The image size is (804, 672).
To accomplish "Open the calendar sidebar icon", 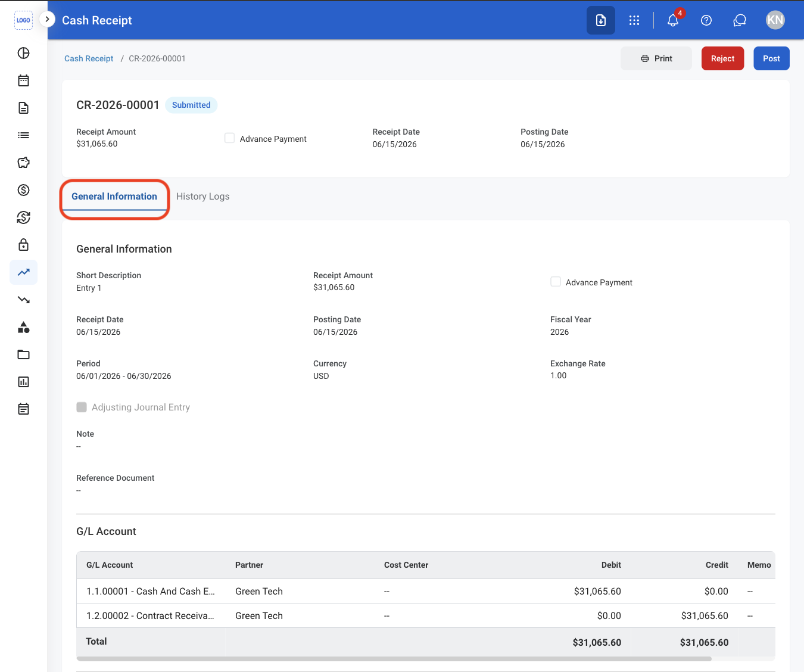I will pyautogui.click(x=23, y=80).
